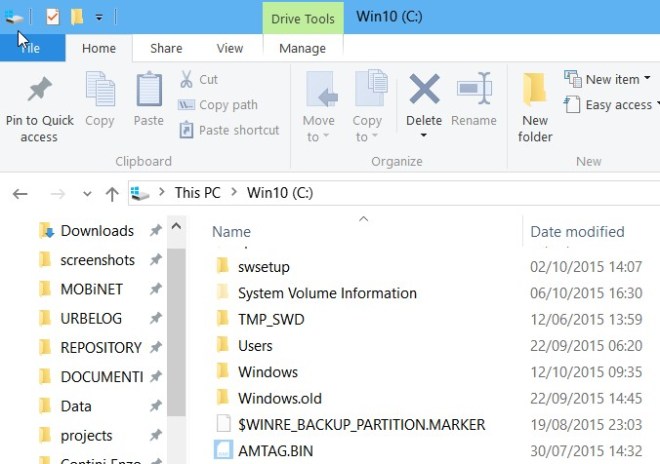Select MOBiNET in navigation pane
660x464 pixels.
tap(92, 289)
